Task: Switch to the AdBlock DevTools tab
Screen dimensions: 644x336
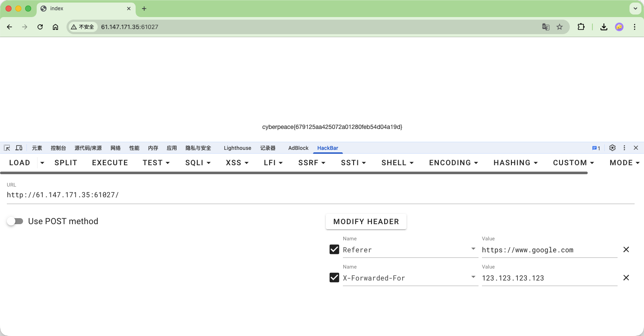Action: [298, 148]
